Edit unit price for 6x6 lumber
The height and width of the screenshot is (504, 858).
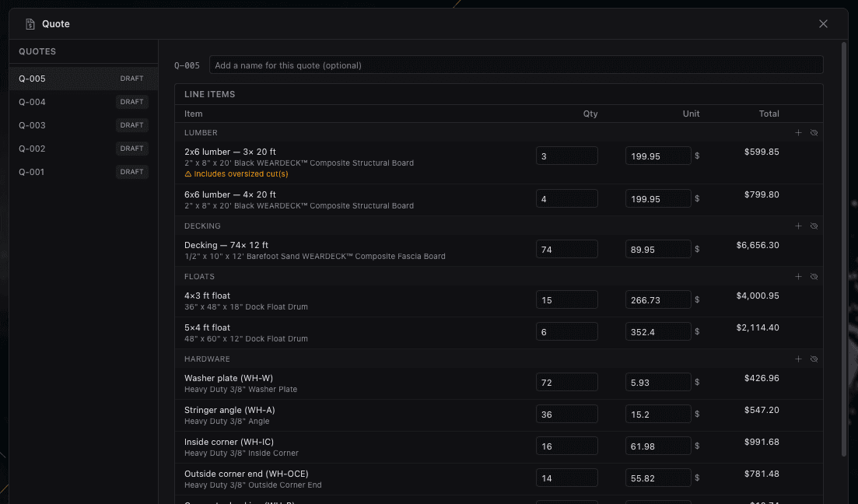(658, 198)
